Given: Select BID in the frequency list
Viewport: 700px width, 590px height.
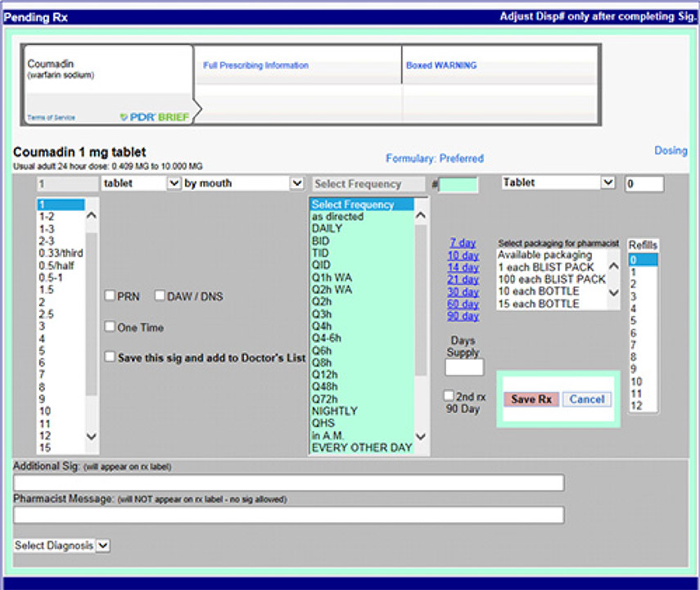Looking at the screenshot, I should point(362,241).
